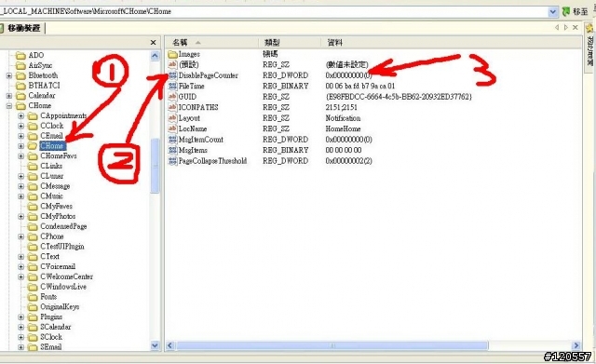Click the tab scroll left arrow
This screenshot has height=364, width=596.
[x=557, y=27]
